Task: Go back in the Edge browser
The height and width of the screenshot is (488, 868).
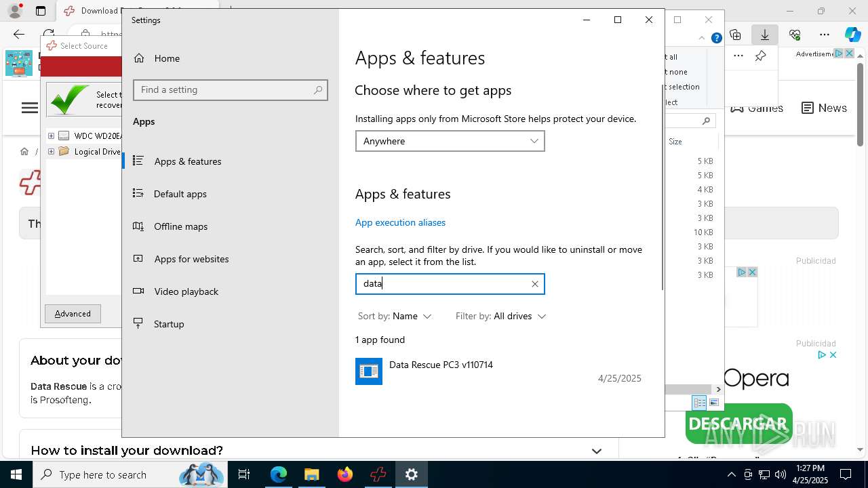Action: (19, 34)
